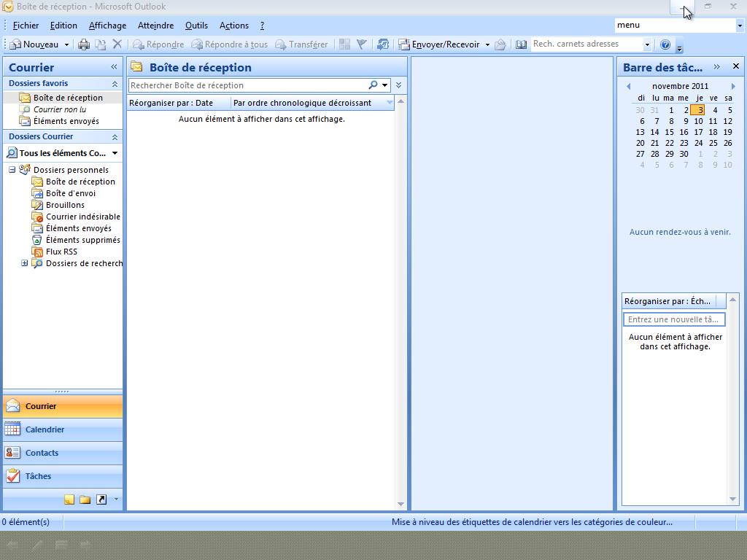Image resolution: width=747 pixels, height=560 pixels.
Task: Click Répondre à tous button
Action: 230,44
